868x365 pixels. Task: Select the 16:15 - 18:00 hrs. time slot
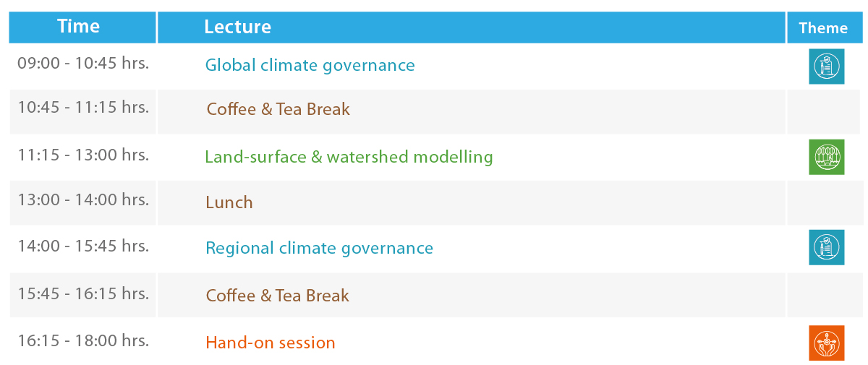click(x=83, y=340)
